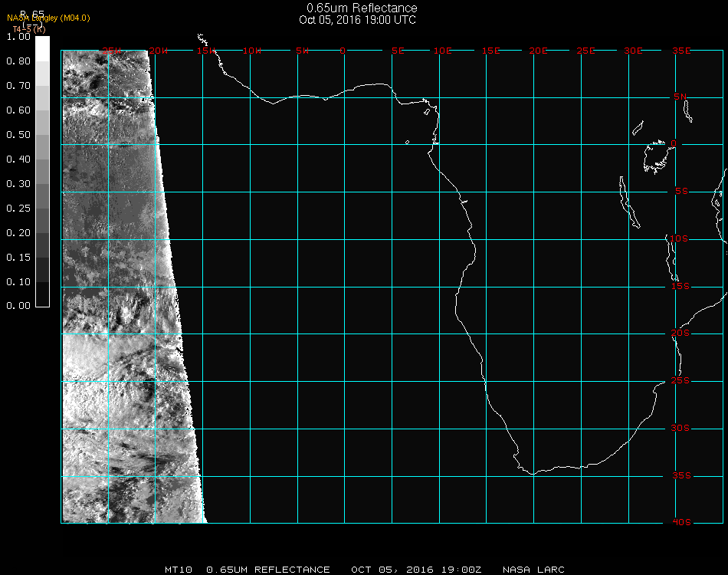Click the 0.60 colorbar scale value
Screen dimensions: 728x575
pos(18,110)
